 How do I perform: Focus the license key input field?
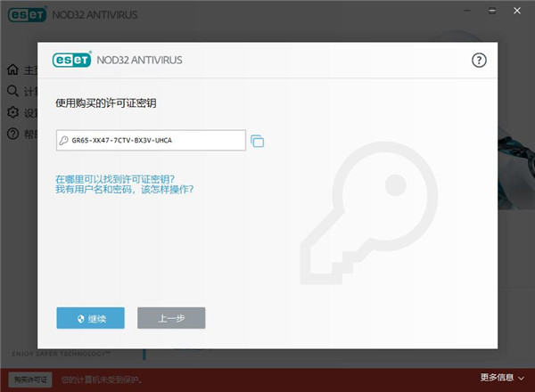tap(151, 140)
